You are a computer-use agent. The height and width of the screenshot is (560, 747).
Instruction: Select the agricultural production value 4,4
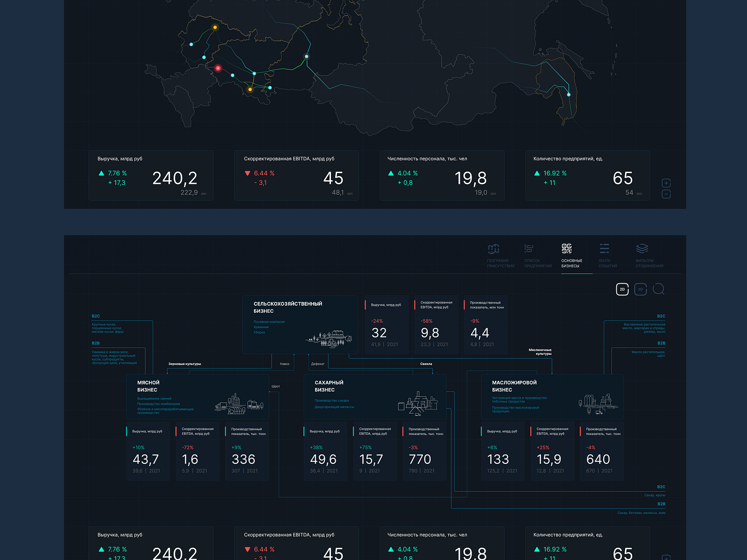click(x=479, y=333)
